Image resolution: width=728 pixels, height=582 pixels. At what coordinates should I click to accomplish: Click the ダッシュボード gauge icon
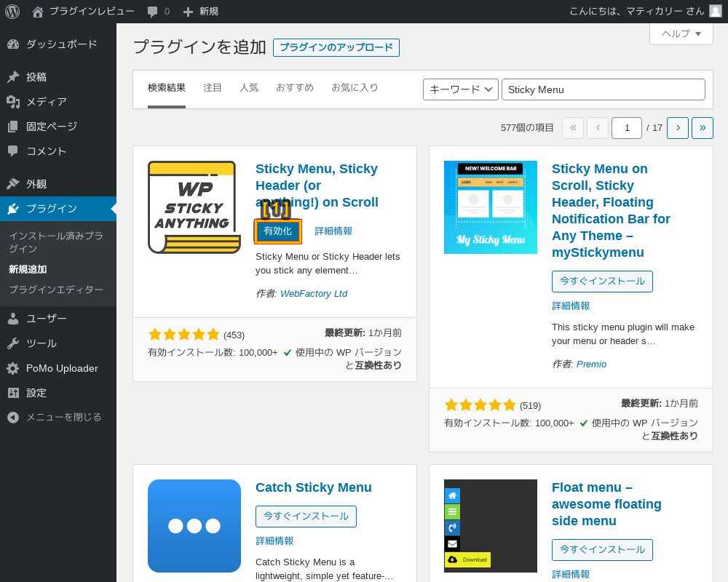point(13,44)
